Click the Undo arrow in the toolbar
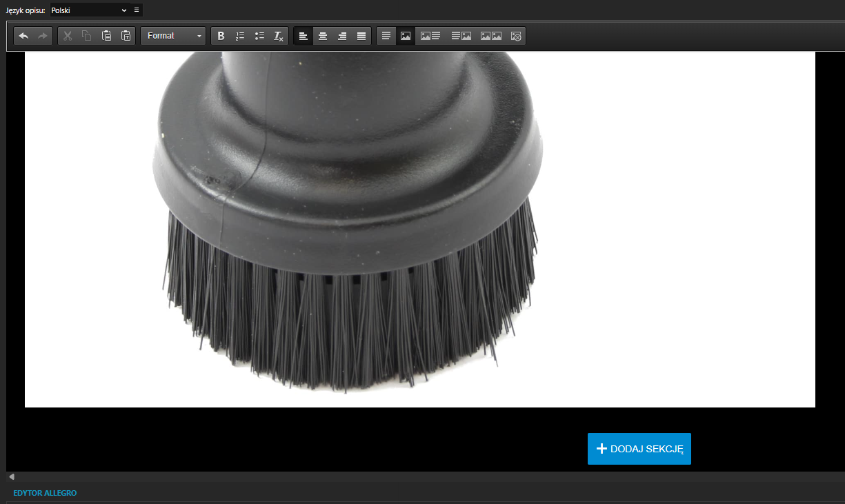Screen dimensions: 845x504 click(23, 36)
